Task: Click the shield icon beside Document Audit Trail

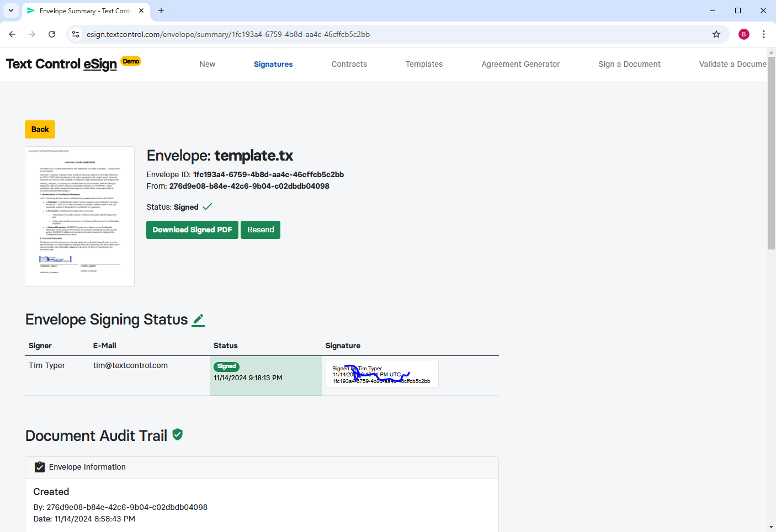Action: pyautogui.click(x=178, y=435)
